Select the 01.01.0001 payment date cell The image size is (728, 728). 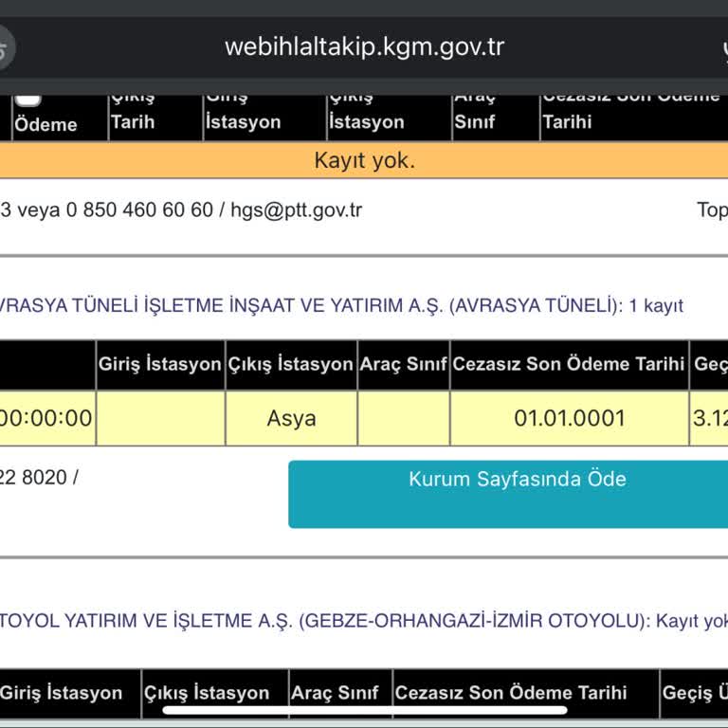tap(569, 418)
